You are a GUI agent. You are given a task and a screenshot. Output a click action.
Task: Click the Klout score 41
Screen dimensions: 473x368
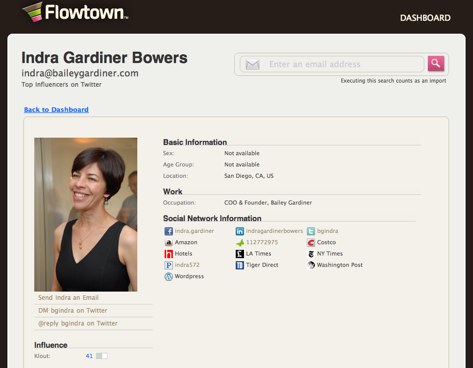coord(89,356)
